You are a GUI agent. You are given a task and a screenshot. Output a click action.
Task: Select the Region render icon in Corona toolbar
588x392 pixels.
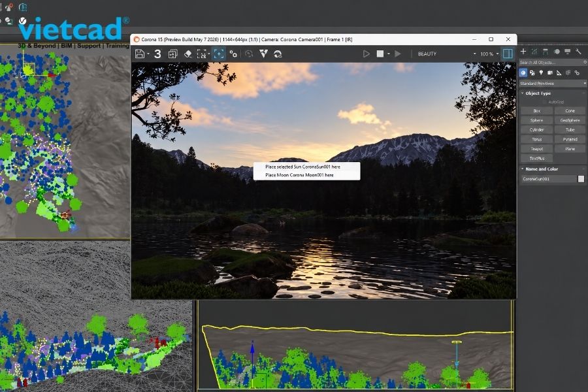point(202,54)
